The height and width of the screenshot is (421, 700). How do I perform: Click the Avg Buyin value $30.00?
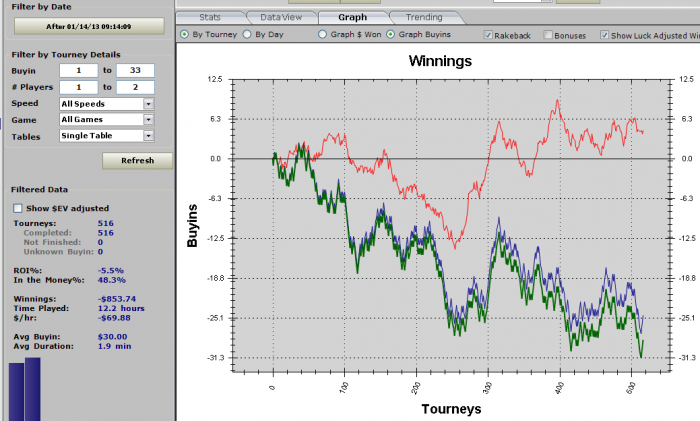[112, 337]
